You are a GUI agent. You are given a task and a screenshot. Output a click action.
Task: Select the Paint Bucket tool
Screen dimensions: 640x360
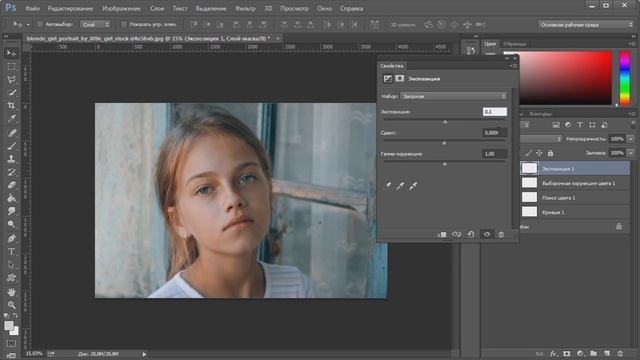pos(11,198)
